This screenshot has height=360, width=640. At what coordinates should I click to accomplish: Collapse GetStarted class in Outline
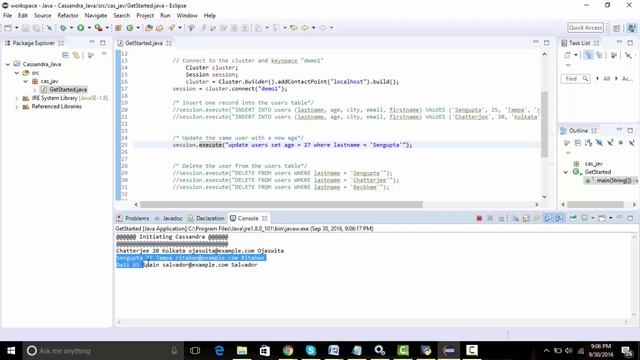[566, 172]
